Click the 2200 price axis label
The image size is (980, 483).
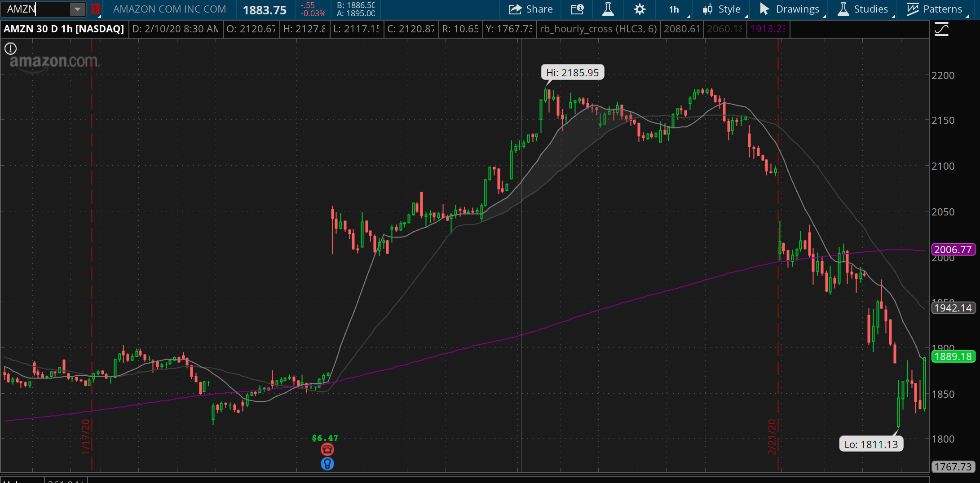(943, 75)
